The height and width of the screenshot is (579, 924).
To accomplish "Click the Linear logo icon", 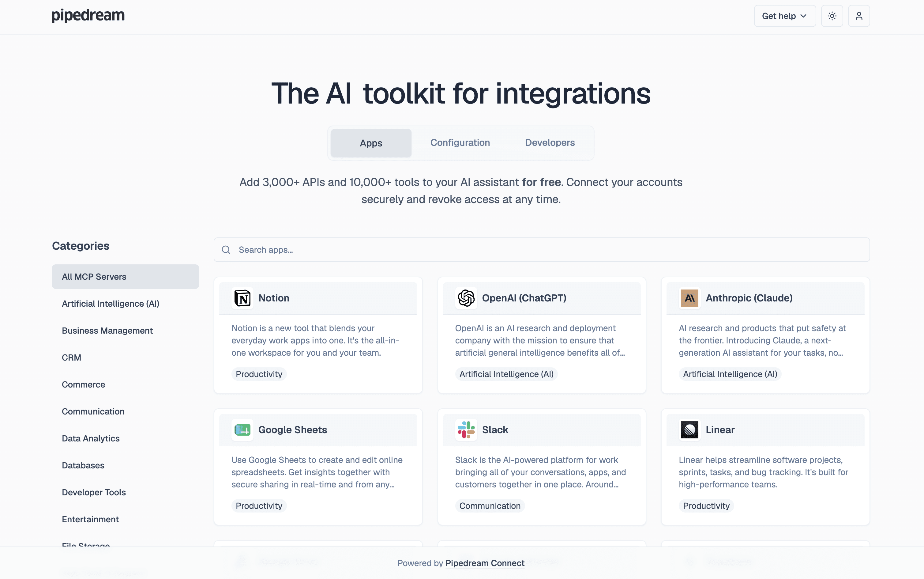I will (689, 430).
